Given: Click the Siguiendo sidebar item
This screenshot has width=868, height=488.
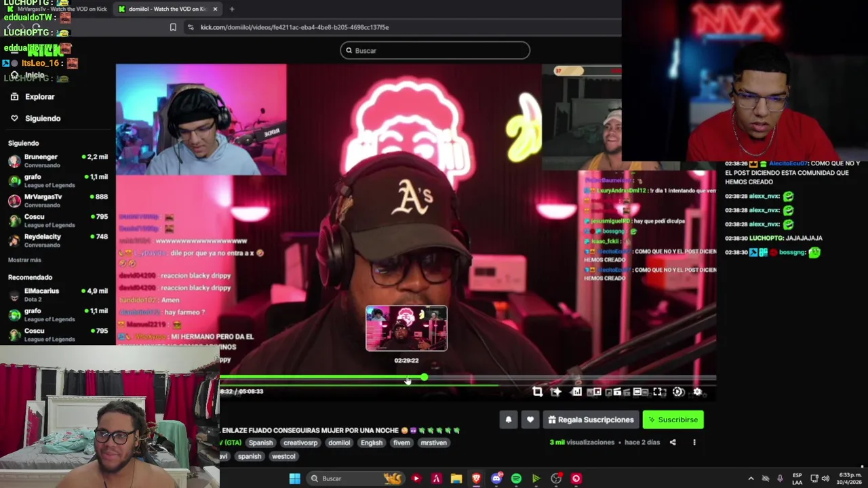Looking at the screenshot, I should [x=35, y=118].
